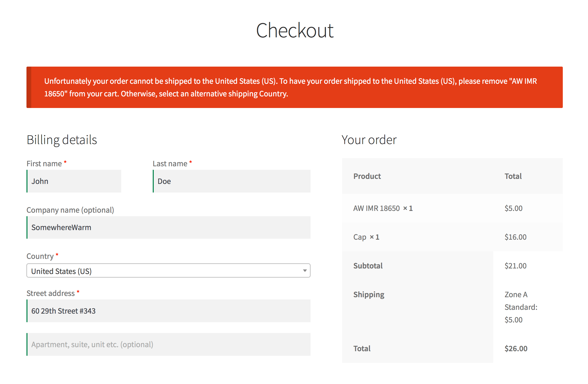Viewport: 588px width, 384px height.
Task: Click the Country field label
Action: point(40,256)
